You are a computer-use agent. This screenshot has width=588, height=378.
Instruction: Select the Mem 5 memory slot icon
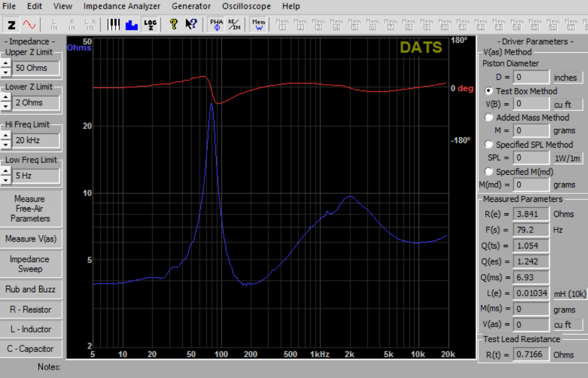pos(354,25)
